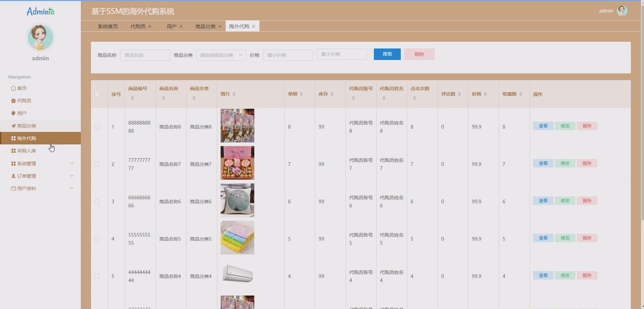Close the 商品分类 tab with its X
This screenshot has height=309, width=644.
[220, 26]
